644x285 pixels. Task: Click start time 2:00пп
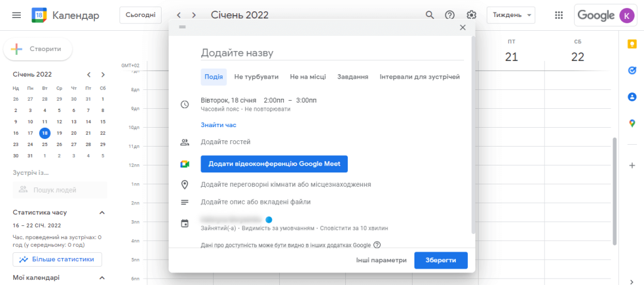tap(273, 100)
